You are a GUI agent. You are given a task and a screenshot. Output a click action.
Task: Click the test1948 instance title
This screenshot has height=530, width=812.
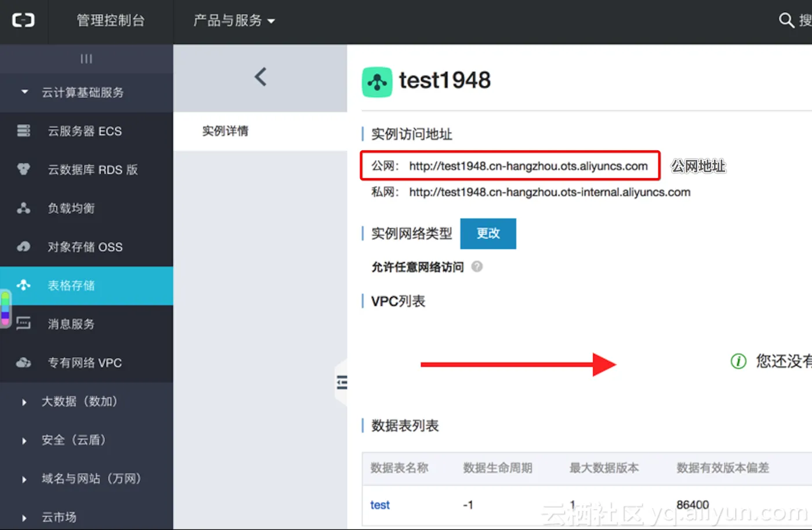[x=445, y=80]
